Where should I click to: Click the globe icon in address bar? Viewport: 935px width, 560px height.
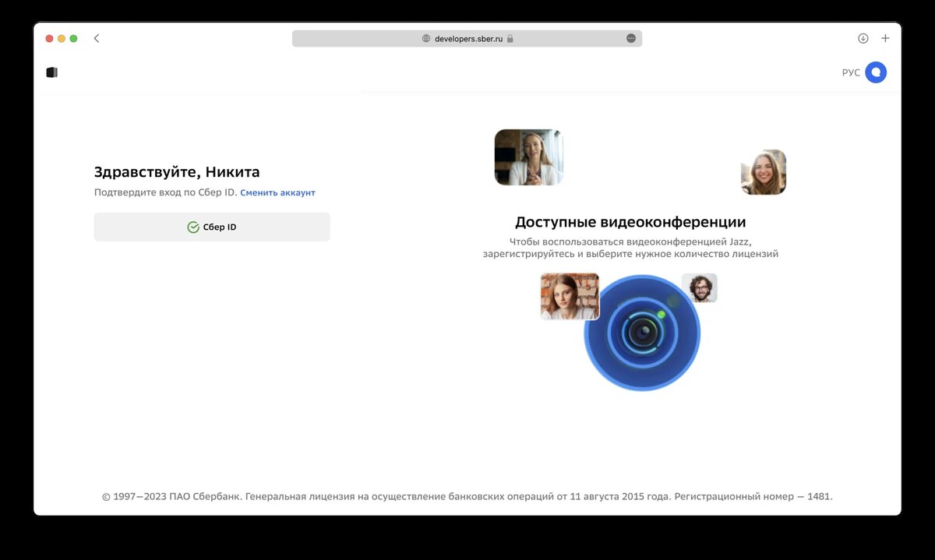[x=426, y=38]
